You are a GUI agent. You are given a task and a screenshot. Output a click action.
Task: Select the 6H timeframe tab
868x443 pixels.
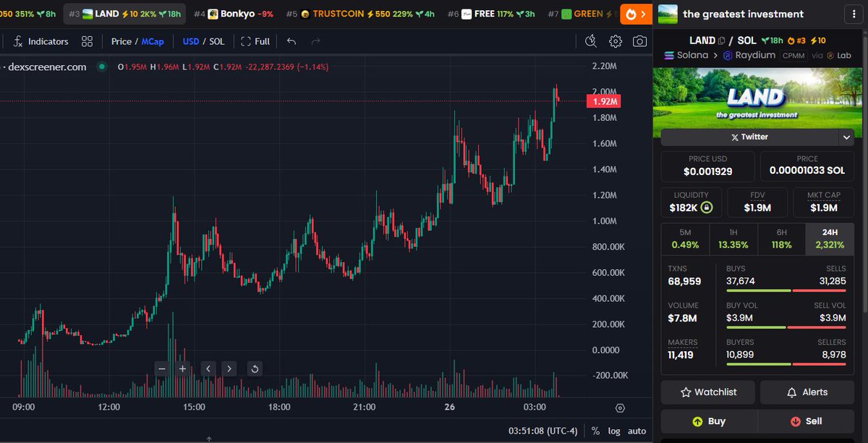(x=781, y=239)
